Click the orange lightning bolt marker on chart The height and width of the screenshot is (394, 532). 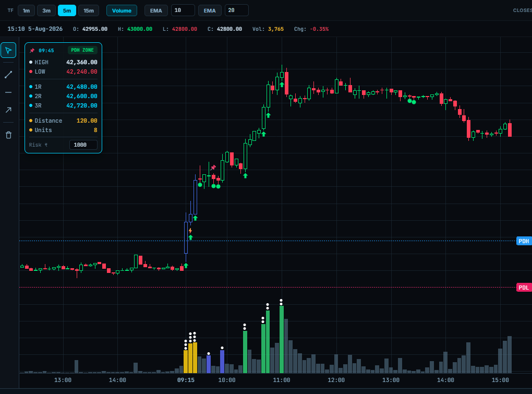[190, 231]
